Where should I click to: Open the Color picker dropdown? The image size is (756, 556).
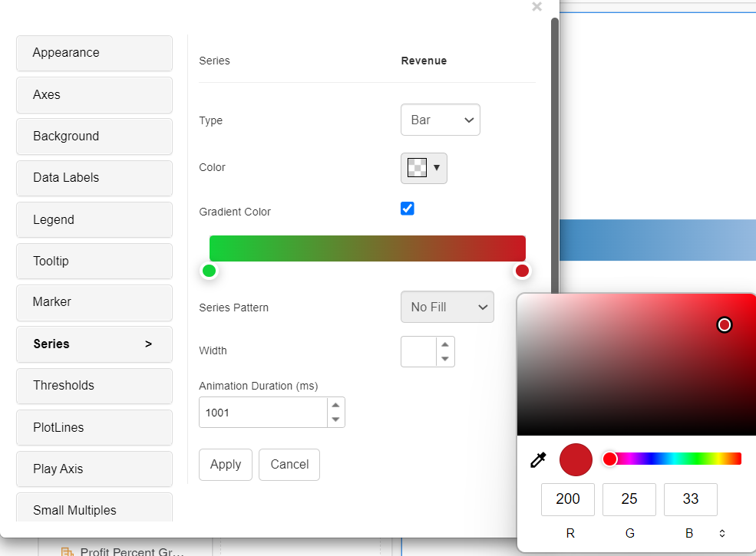pos(424,168)
